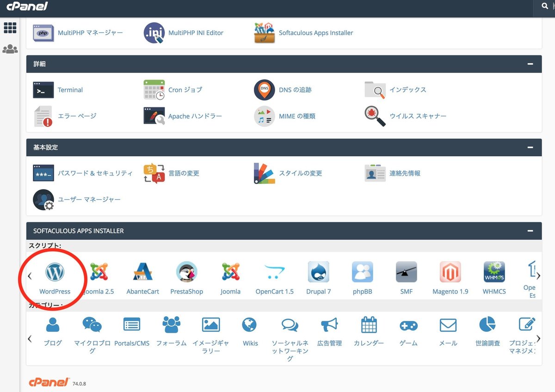Select the Drupal 7 script icon
555x392 pixels.
coord(319,272)
